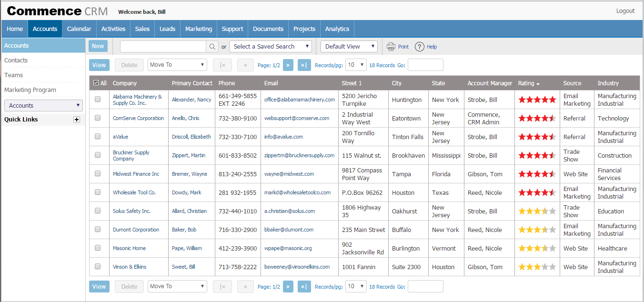The height and width of the screenshot is (302, 644).
Task: Expand Quick Links plus icon
Action: tap(77, 120)
